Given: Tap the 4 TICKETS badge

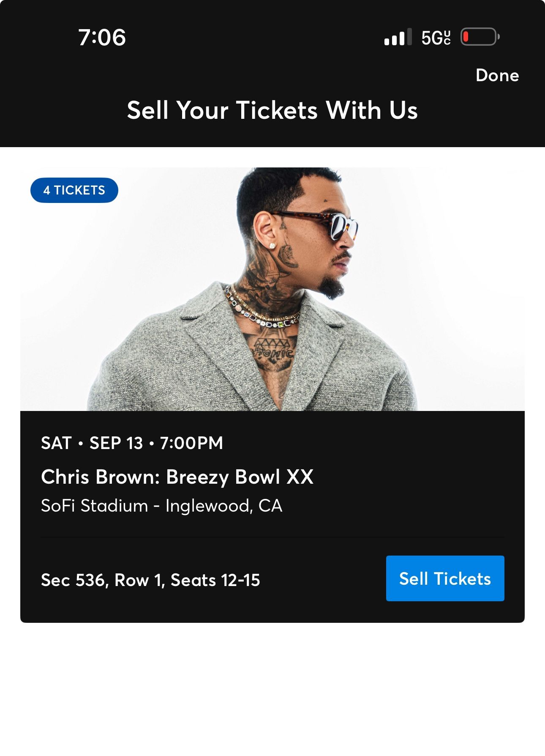Looking at the screenshot, I should tap(74, 190).
